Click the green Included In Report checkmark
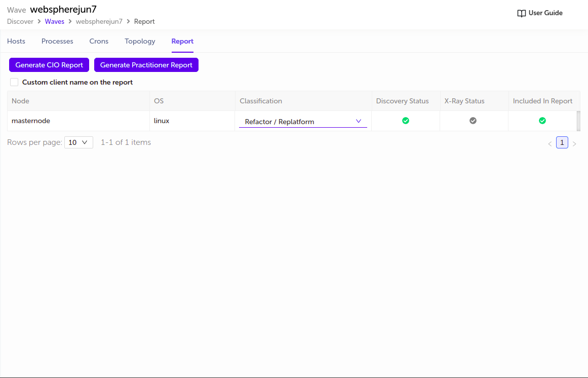This screenshot has width=588, height=378. [542, 121]
